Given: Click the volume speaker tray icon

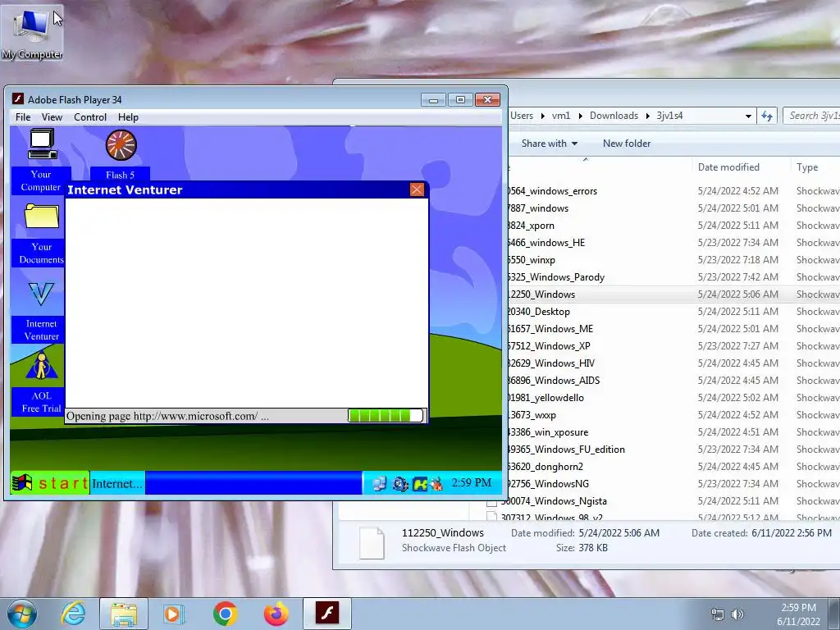Looking at the screenshot, I should 737,614.
